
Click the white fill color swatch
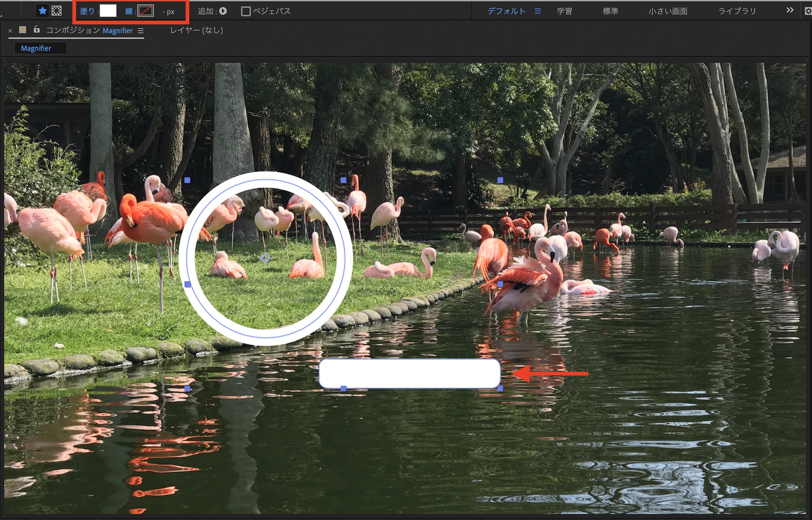(108, 11)
